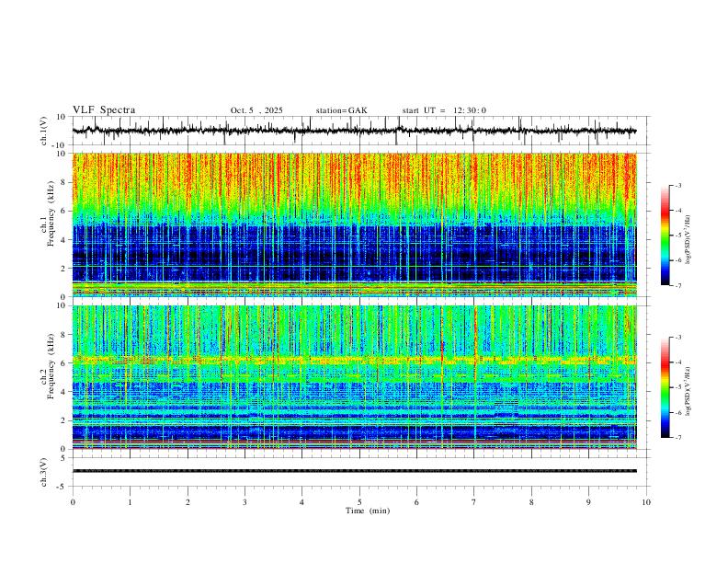Click the ch.3 flat black signal trace
728x563 pixels.
(x=354, y=471)
